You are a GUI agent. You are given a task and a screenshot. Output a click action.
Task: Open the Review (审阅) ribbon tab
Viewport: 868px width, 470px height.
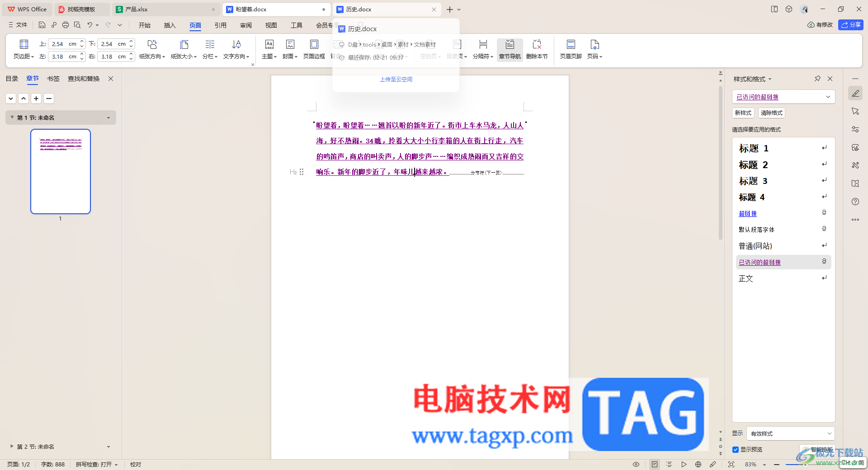click(x=246, y=25)
